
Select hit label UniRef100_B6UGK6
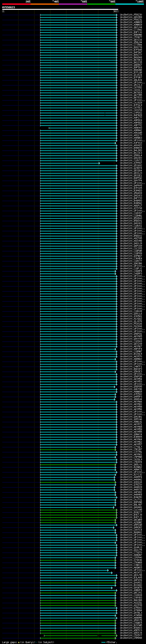[131, 58]
